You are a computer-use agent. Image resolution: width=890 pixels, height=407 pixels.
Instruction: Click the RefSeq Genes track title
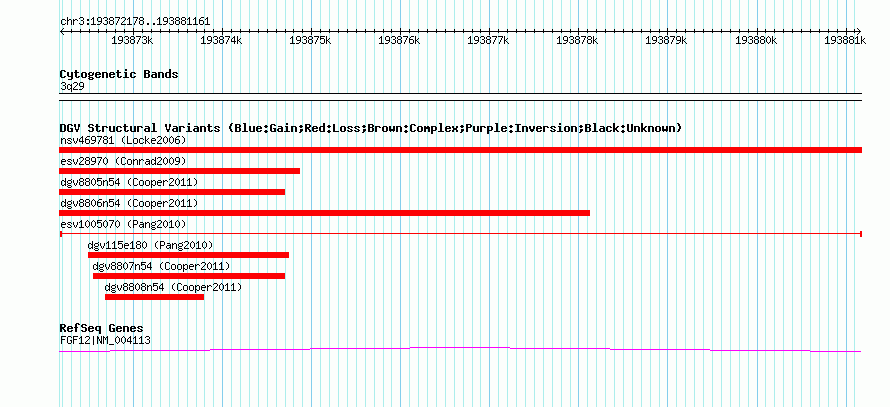point(102,329)
